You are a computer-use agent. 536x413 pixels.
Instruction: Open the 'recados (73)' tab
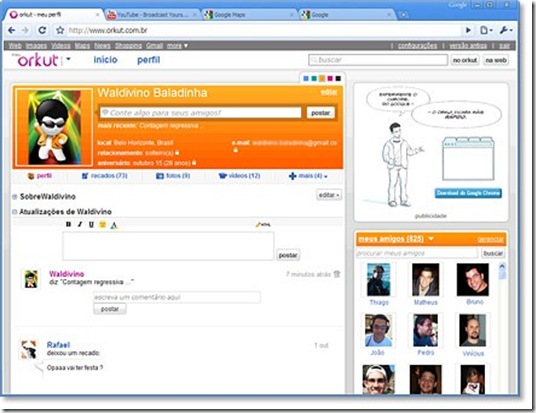[x=105, y=176]
